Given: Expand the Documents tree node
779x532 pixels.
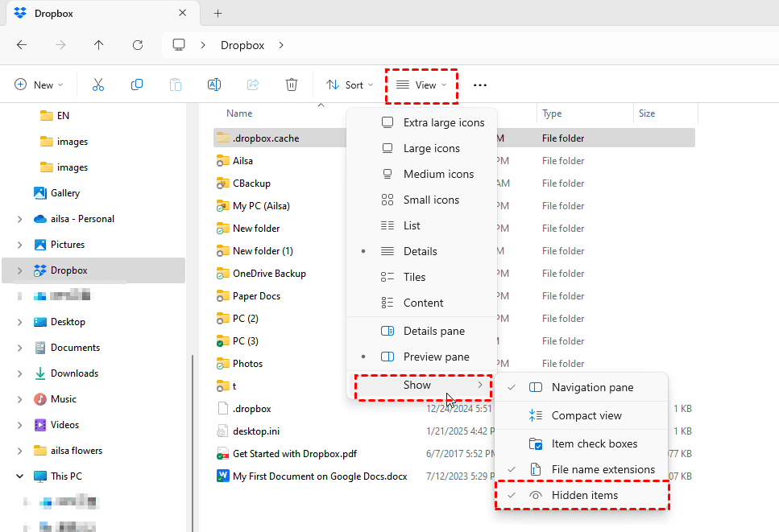Looking at the screenshot, I should pos(19,348).
